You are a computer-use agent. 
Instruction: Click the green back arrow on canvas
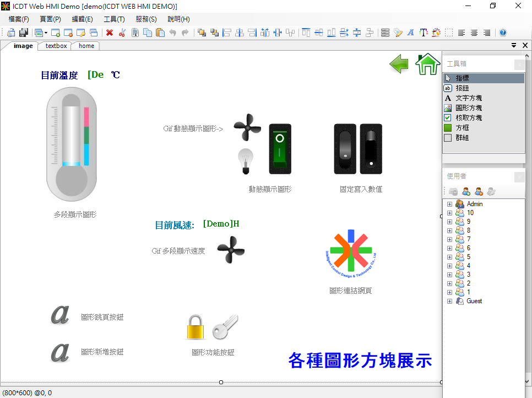coord(399,64)
